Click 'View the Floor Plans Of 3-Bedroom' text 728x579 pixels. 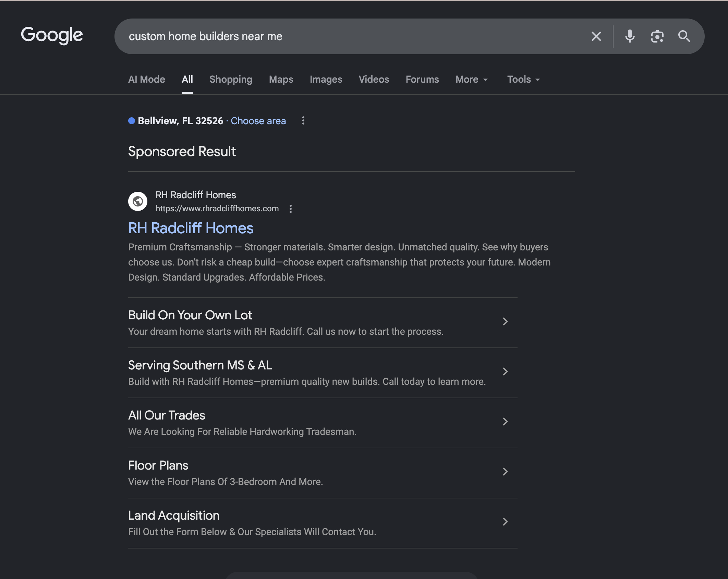coord(226,482)
